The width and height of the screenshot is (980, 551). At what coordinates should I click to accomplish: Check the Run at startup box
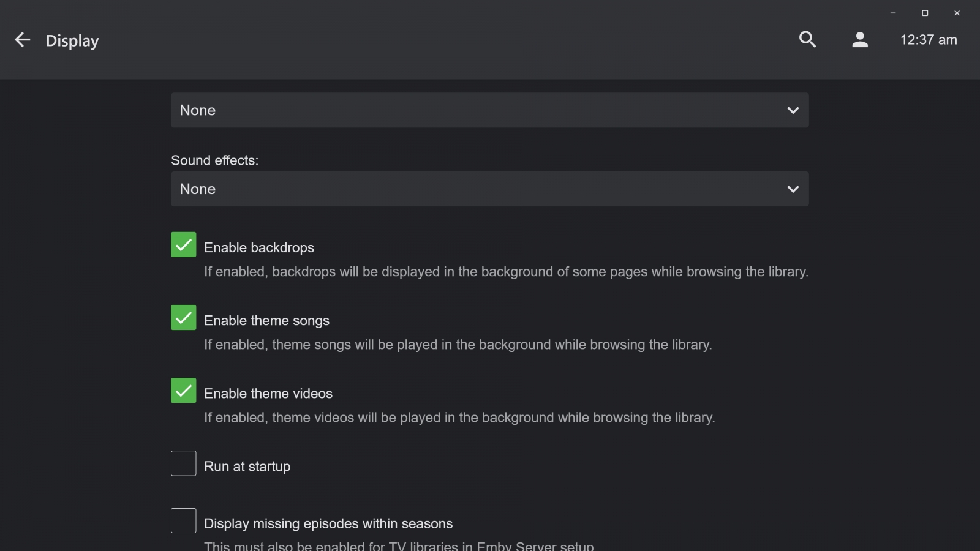pyautogui.click(x=184, y=463)
